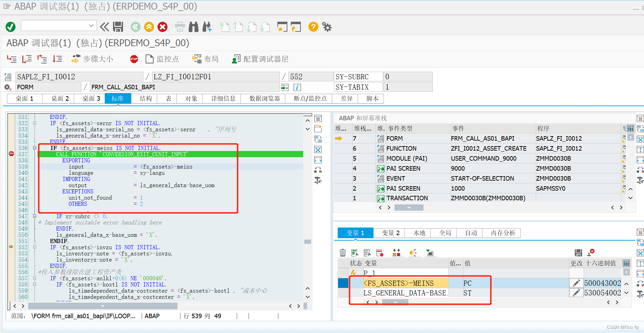The image size is (644, 333).
Task: Click the pencil edit toggle for LS_GENERAL_DATA-BASE row
Action: pos(576,292)
